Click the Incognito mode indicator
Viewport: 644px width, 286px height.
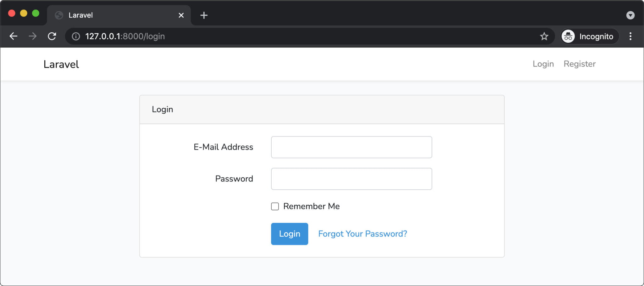(589, 36)
